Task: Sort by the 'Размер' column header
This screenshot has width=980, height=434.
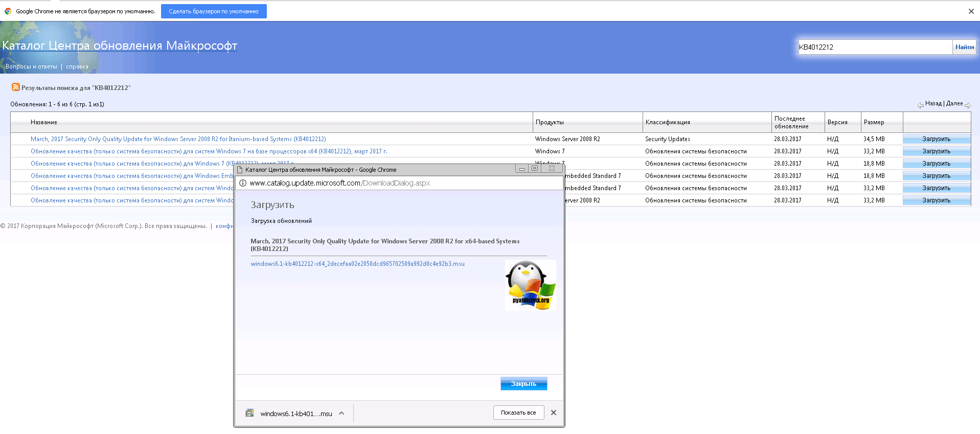Action: (874, 122)
